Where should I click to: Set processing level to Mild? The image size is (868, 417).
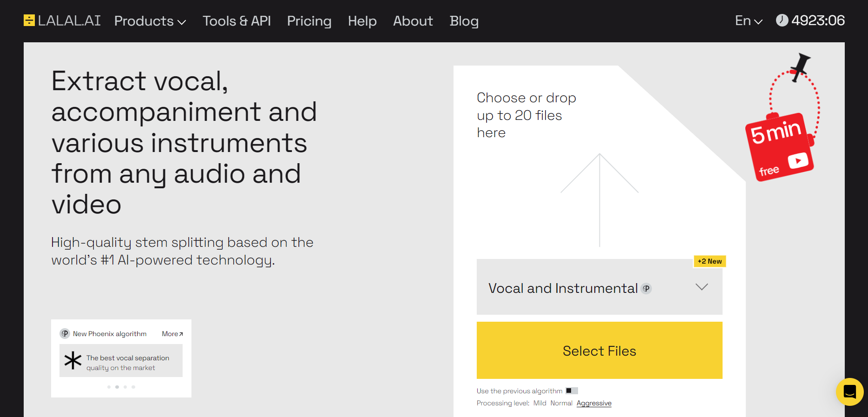click(x=539, y=403)
